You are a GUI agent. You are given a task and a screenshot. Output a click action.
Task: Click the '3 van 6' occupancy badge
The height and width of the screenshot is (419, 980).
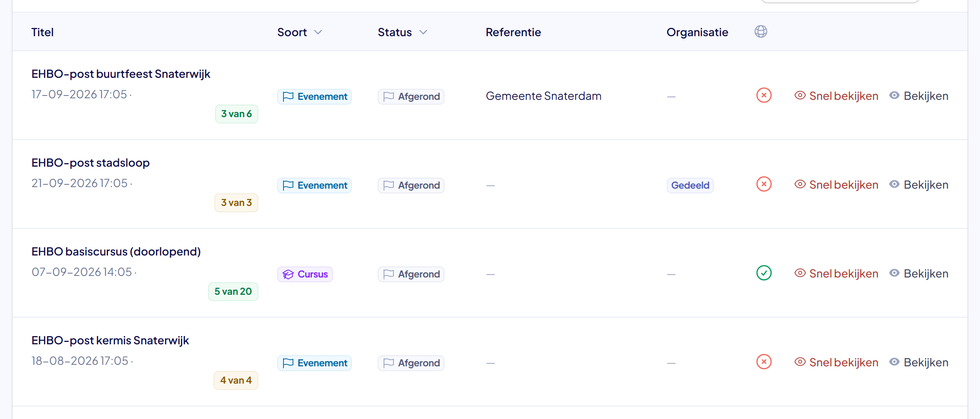point(237,114)
